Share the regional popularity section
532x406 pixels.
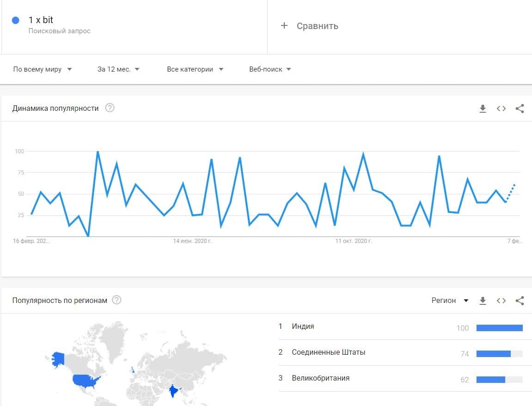point(520,301)
